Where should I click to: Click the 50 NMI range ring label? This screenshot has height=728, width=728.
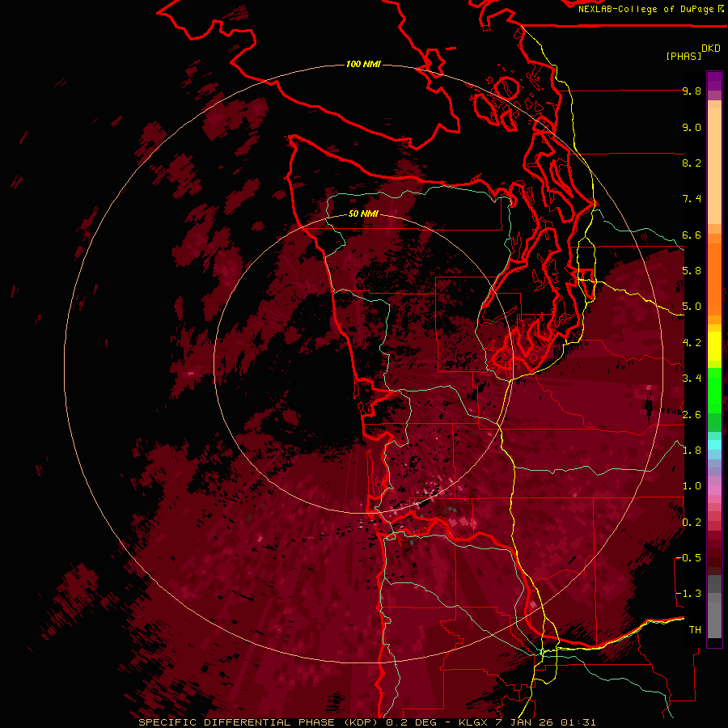click(363, 214)
